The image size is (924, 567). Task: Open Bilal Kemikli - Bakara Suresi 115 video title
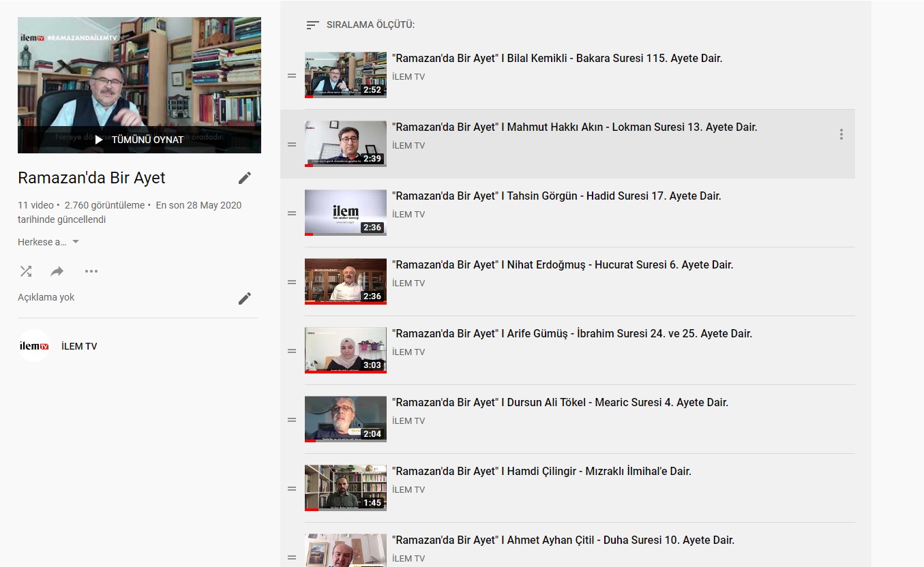coord(557,59)
